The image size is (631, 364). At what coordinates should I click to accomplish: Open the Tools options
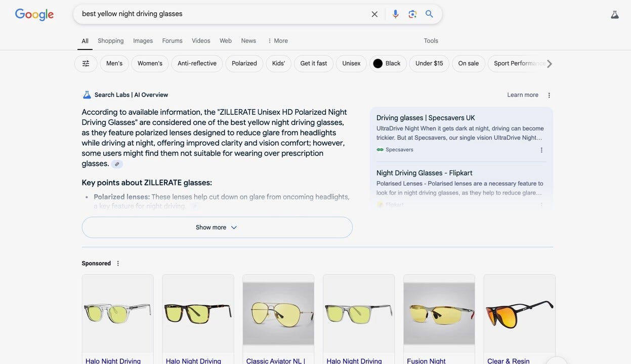point(431,41)
